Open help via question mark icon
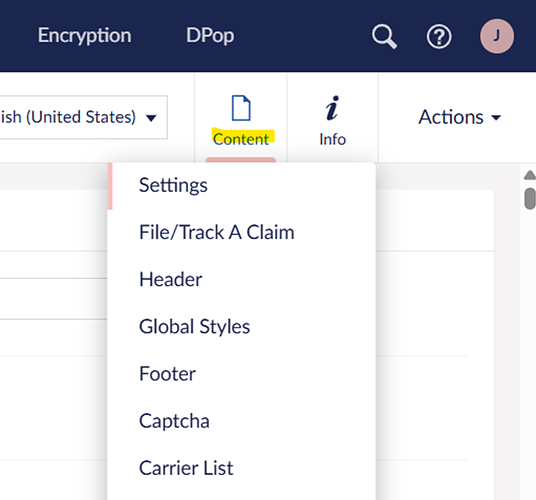 [439, 37]
